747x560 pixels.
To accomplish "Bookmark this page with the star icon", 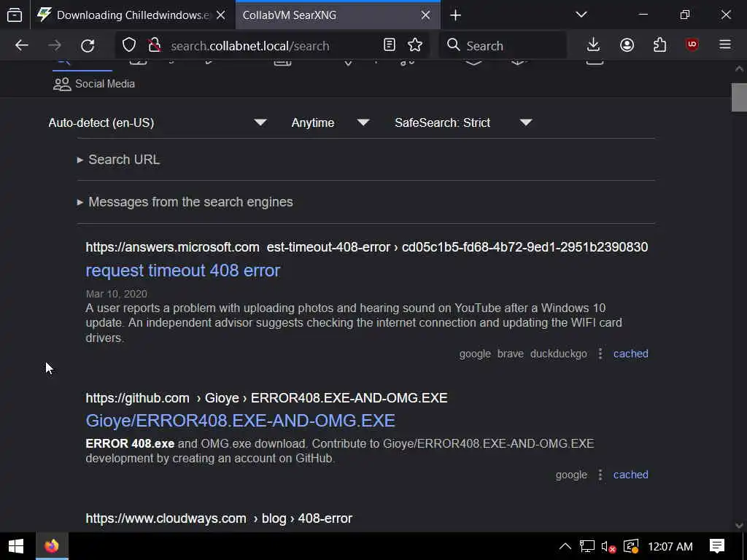I will pos(415,45).
